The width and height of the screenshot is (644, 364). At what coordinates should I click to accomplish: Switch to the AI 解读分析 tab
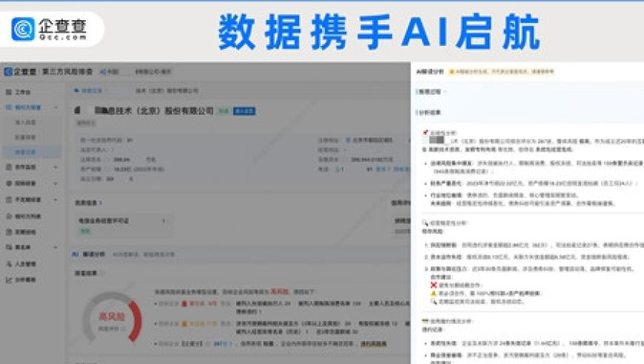(x=89, y=255)
